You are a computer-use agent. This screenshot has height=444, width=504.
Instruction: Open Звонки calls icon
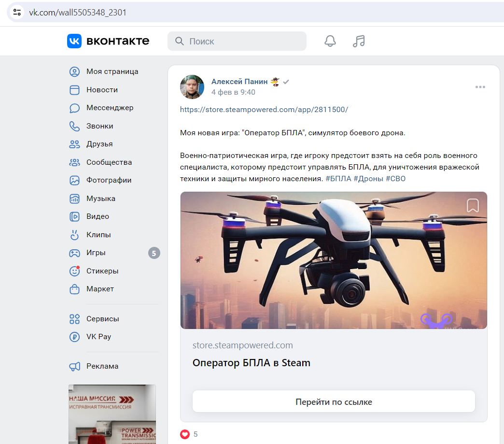74,126
